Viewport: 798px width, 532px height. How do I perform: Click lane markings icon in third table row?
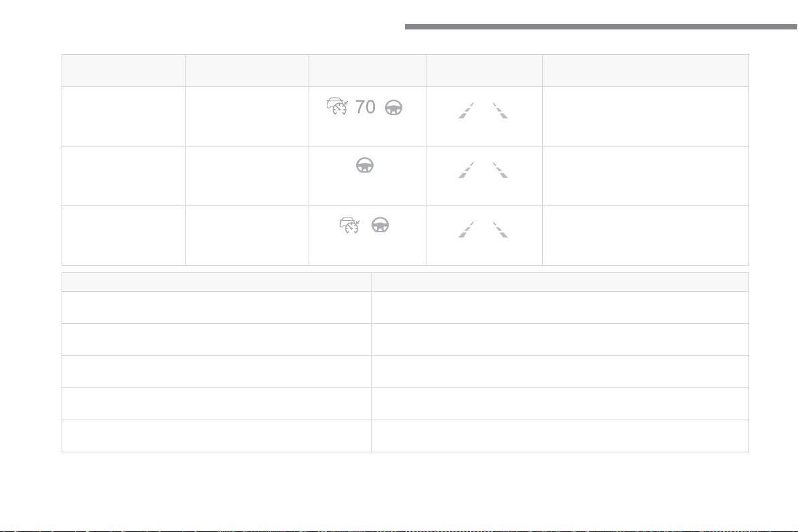pyautogui.click(x=483, y=230)
